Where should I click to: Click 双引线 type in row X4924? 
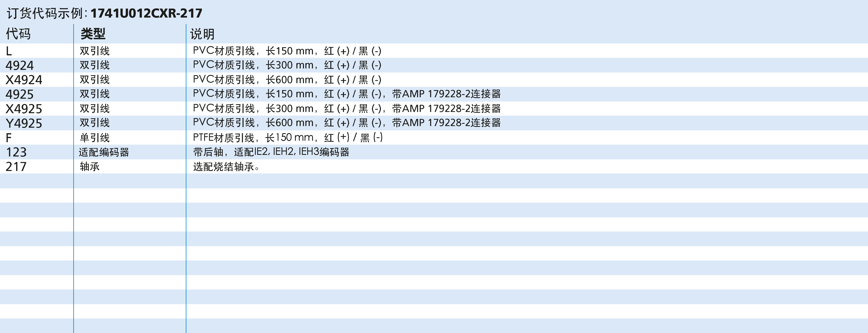click(x=95, y=79)
